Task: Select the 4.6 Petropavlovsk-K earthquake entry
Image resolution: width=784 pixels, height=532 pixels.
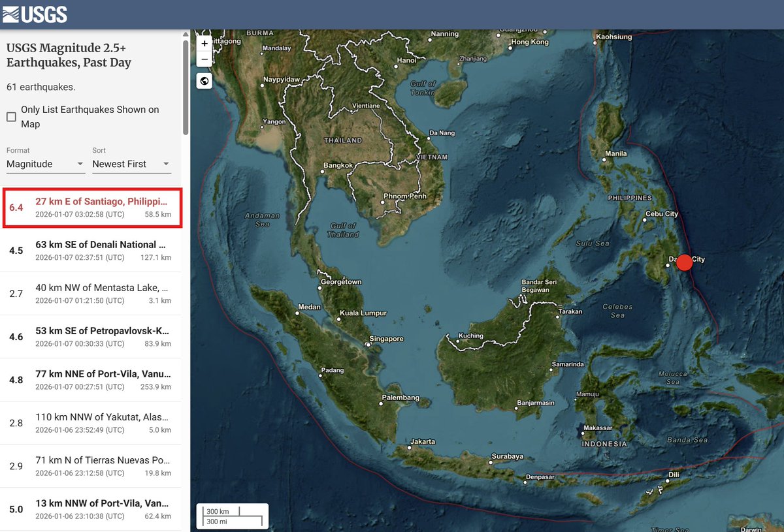Action: point(92,337)
